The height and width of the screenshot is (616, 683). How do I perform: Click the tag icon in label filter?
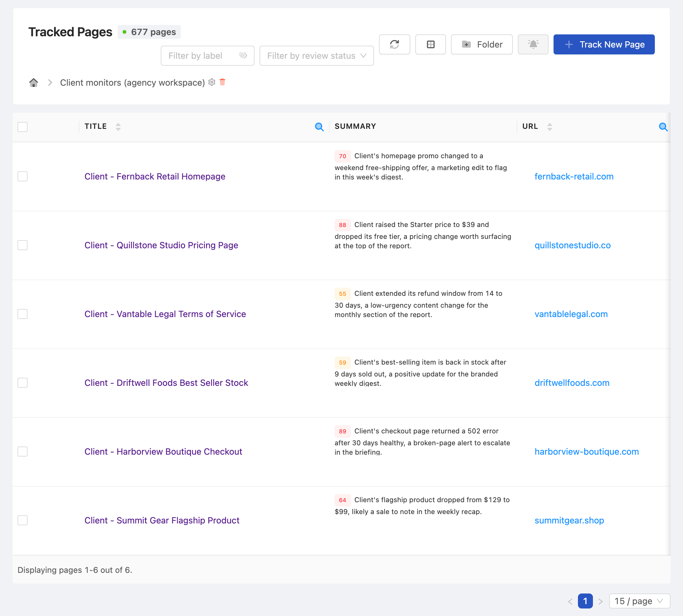pyautogui.click(x=243, y=56)
